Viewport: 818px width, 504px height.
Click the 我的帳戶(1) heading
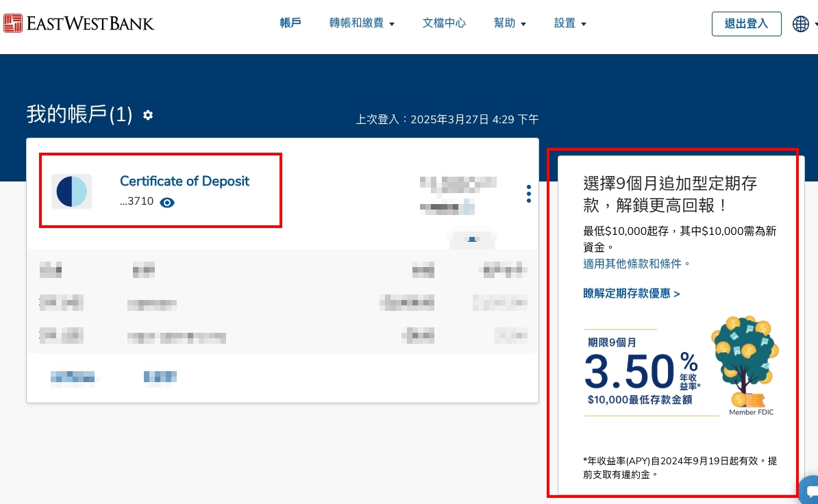tap(79, 114)
